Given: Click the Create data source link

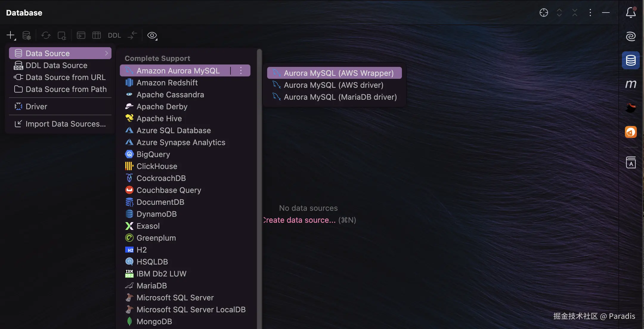Looking at the screenshot, I should coord(299,220).
